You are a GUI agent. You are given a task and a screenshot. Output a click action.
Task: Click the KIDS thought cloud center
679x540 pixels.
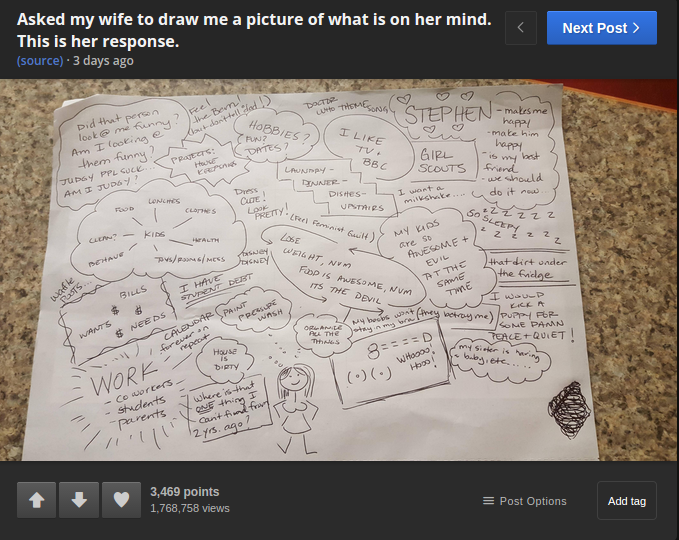[155, 234]
